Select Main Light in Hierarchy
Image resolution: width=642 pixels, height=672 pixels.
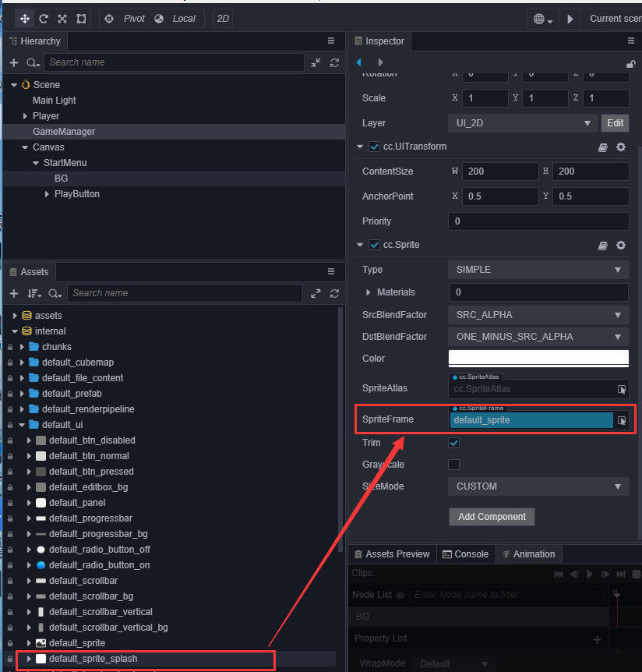(x=54, y=101)
